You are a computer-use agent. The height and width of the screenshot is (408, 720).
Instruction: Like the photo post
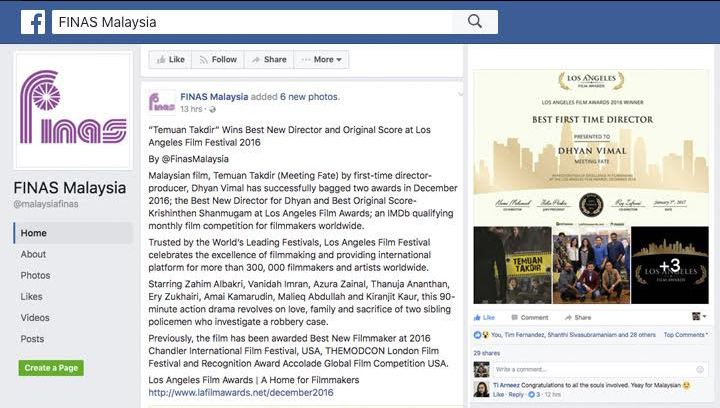point(484,318)
